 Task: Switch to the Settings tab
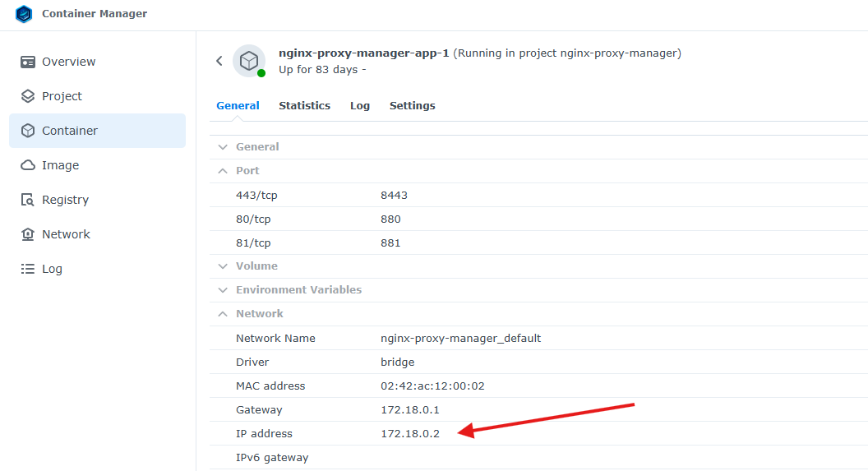click(x=412, y=105)
